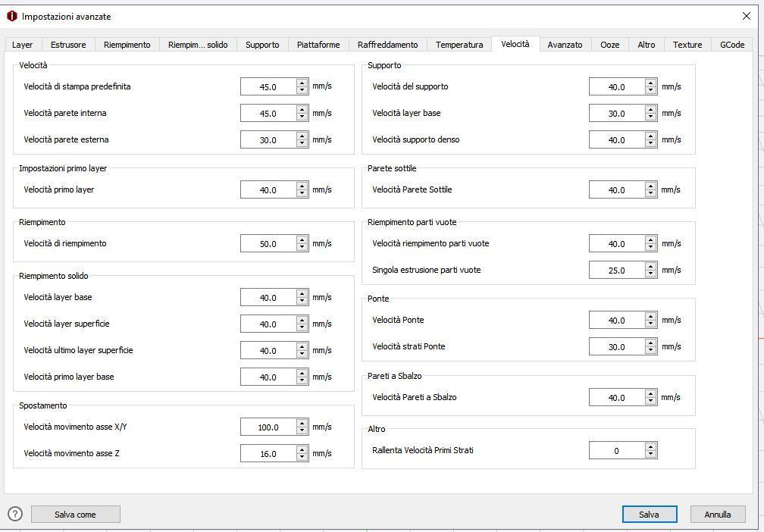Increase Rallenta Velocità Primi Strati value
764x532 pixels.
(650, 446)
